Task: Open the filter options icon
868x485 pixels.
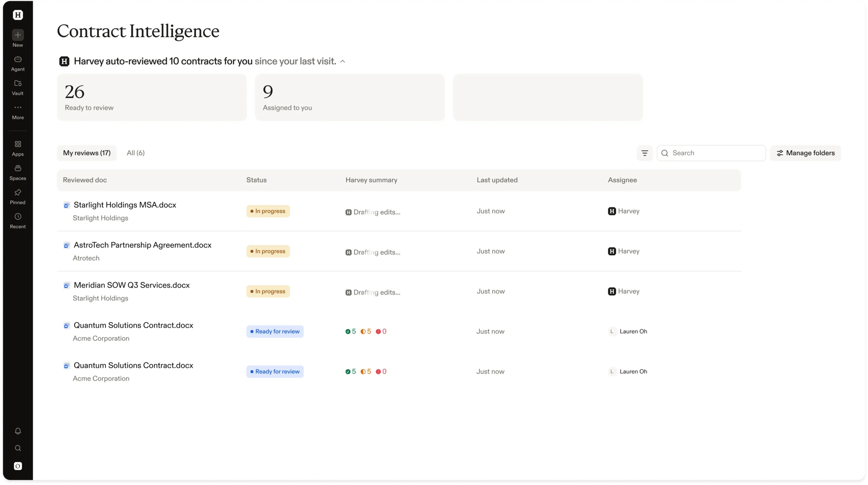Action: coord(645,153)
